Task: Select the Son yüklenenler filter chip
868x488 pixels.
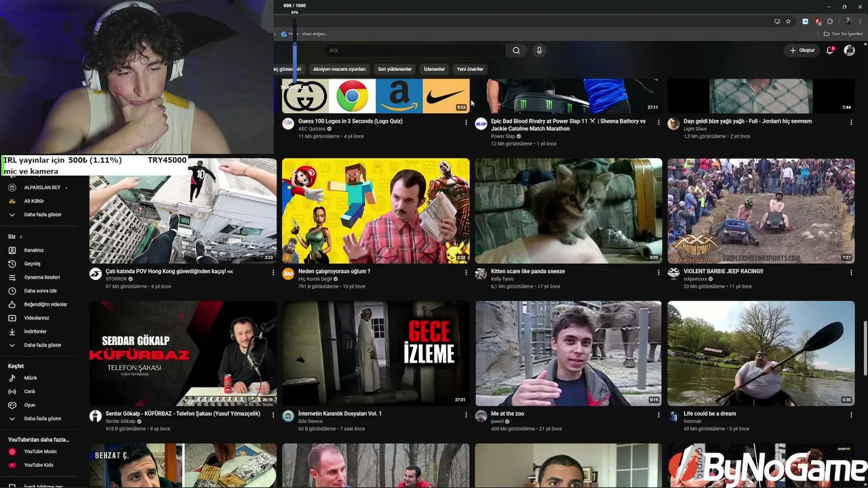Action: [395, 69]
